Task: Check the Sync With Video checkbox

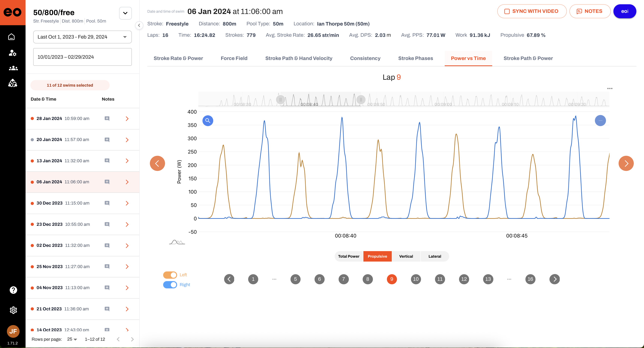Action: pos(507,11)
